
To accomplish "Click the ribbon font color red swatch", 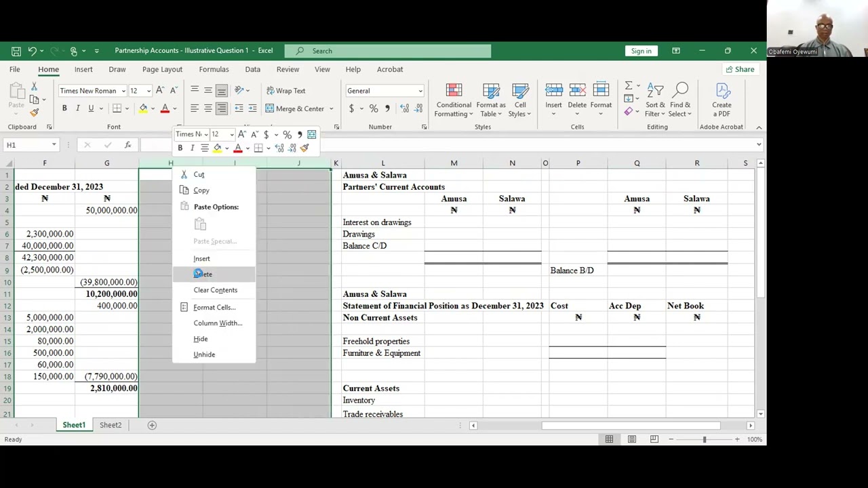I will click(164, 108).
